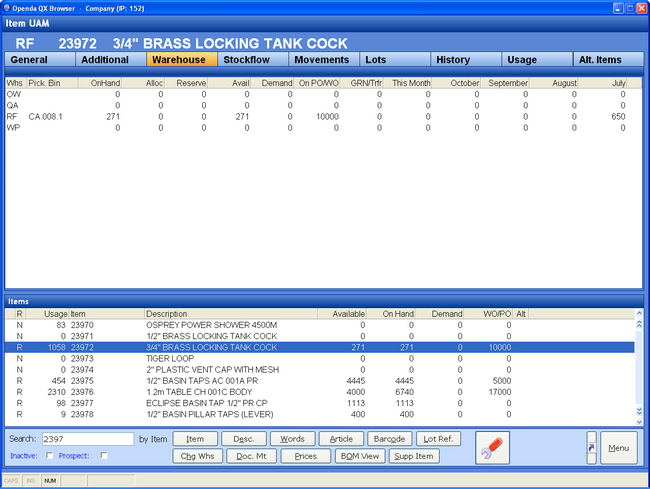Select row 1/2" BASIN PILLAR TAPS (LEVER)
This screenshot has height=489, width=650.
[320, 414]
